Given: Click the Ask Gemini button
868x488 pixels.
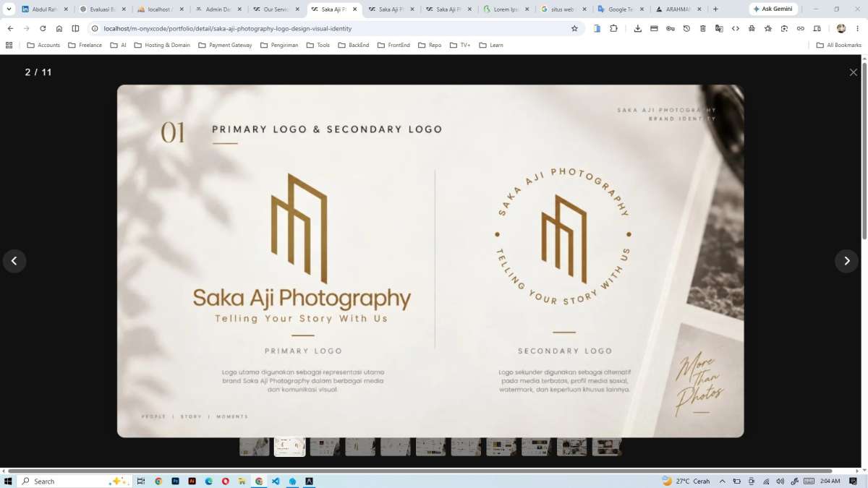Looking at the screenshot, I should [773, 9].
